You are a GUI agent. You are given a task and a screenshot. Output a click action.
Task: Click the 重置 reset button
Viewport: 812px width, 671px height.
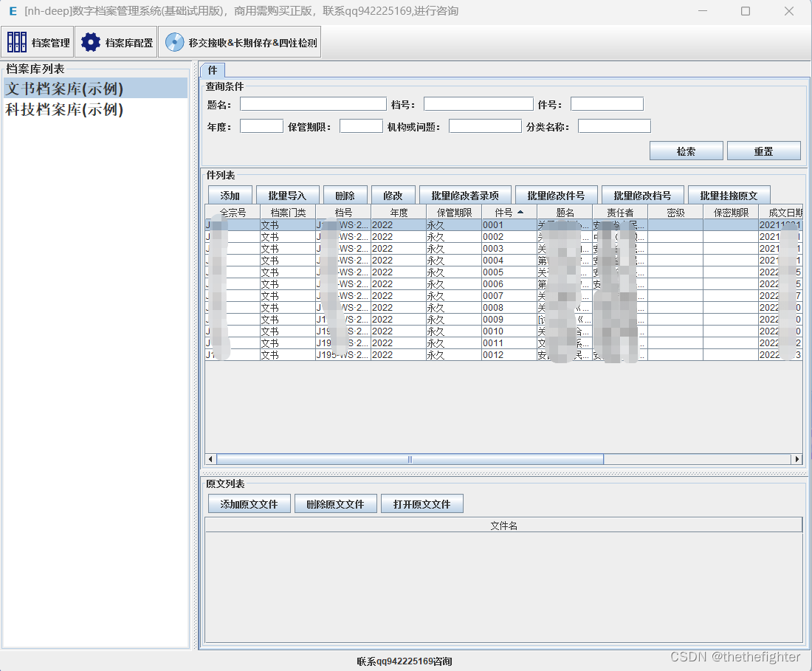click(x=764, y=151)
